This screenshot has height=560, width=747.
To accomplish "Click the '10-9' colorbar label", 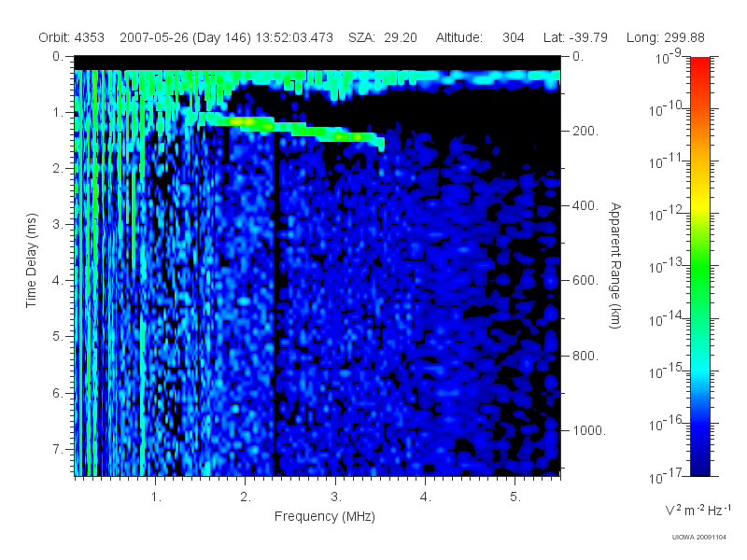I will click(669, 57).
